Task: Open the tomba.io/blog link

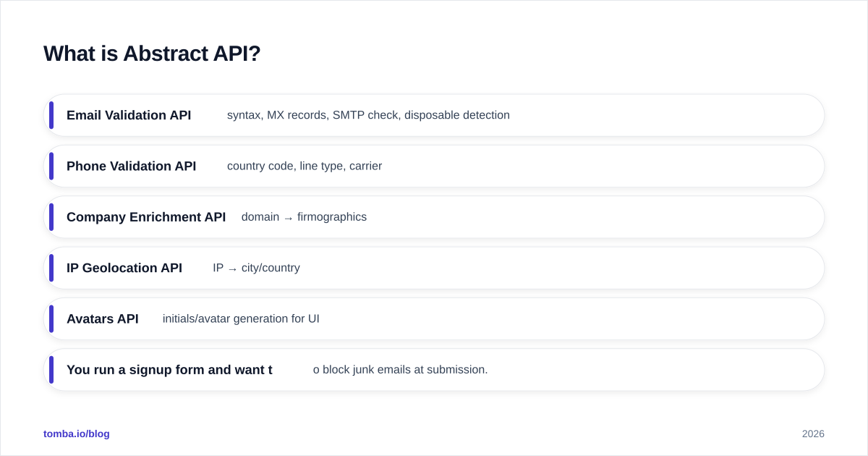Action: click(x=77, y=434)
